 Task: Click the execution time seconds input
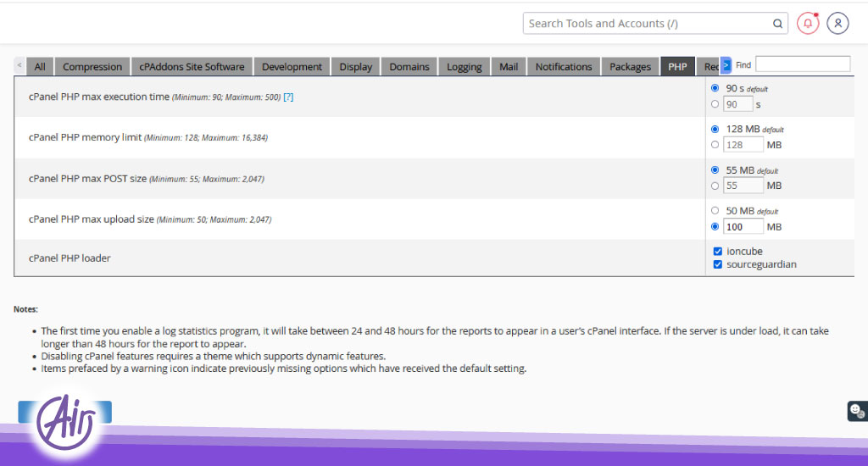pyautogui.click(x=738, y=104)
